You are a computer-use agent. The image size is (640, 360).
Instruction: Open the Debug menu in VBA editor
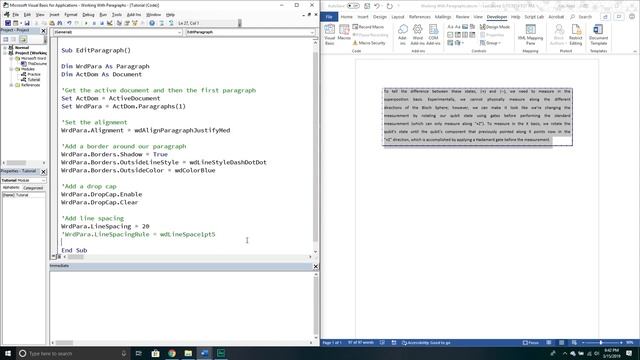point(88,15)
